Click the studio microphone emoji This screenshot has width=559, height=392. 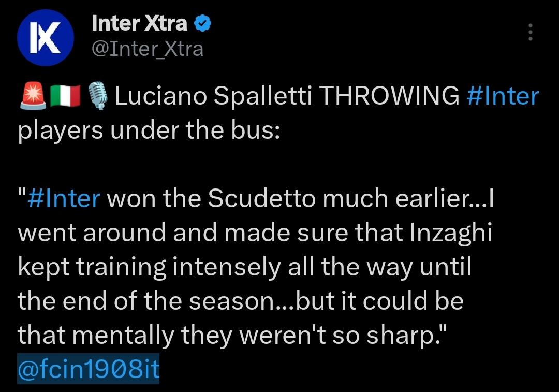pos(98,97)
